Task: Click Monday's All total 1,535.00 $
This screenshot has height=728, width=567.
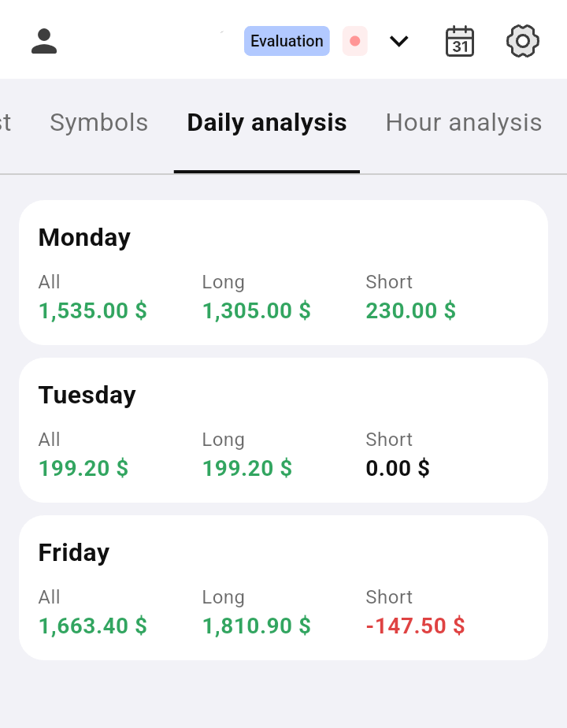Action: [93, 310]
